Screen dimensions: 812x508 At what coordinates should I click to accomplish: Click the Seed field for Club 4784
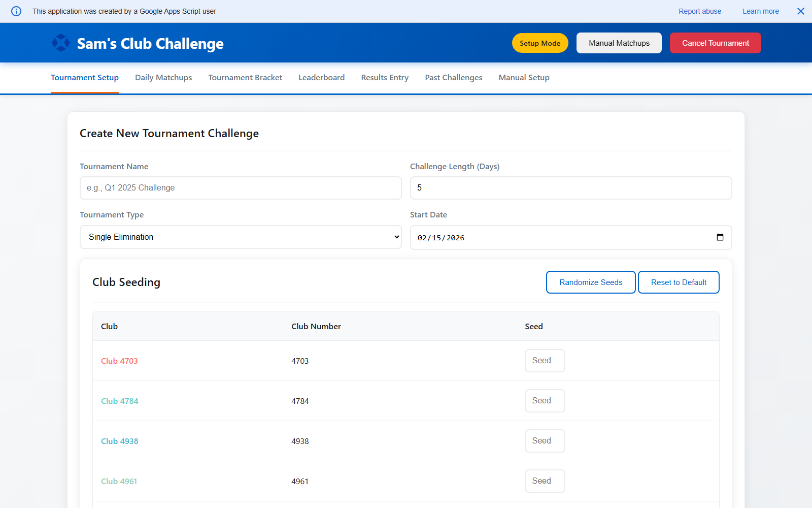point(545,400)
